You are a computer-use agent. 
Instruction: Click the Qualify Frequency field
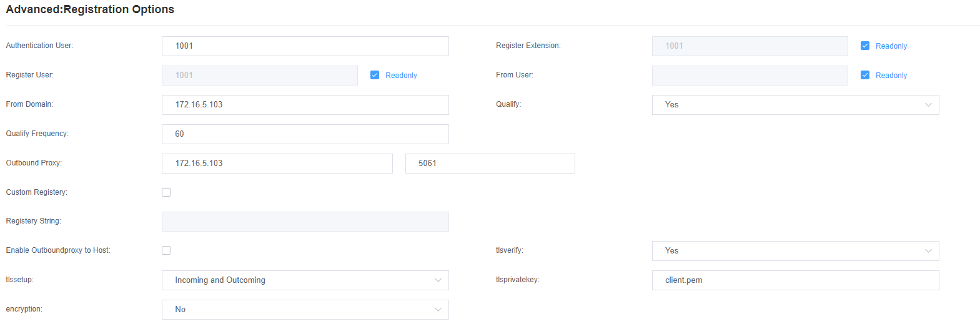[x=305, y=134]
